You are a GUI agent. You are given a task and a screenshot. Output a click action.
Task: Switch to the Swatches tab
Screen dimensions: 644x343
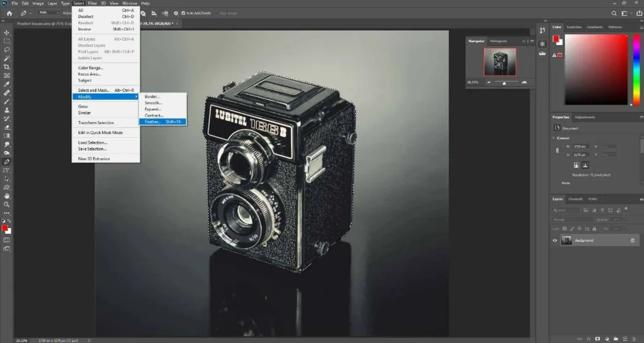(574, 27)
